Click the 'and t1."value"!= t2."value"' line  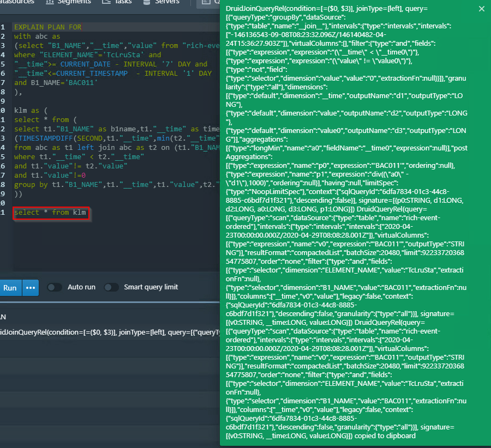point(71,166)
